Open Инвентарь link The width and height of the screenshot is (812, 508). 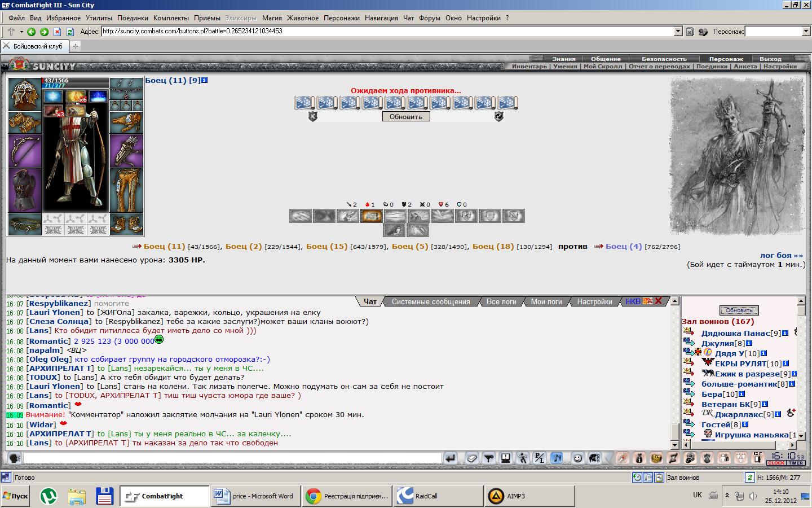[529, 66]
